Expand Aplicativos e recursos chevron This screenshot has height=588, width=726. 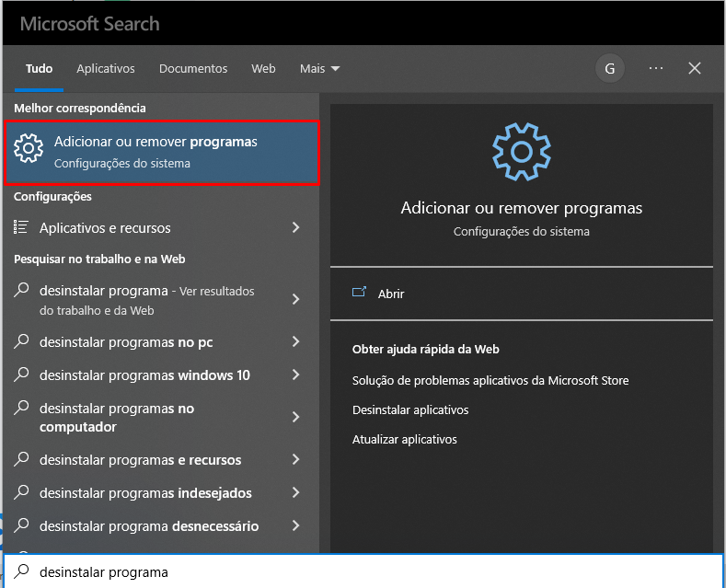click(296, 227)
